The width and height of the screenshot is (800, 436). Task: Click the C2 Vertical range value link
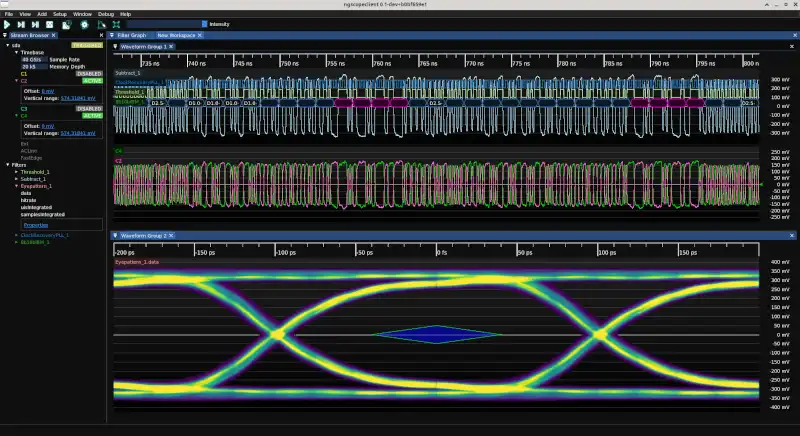pyautogui.click(x=78, y=98)
